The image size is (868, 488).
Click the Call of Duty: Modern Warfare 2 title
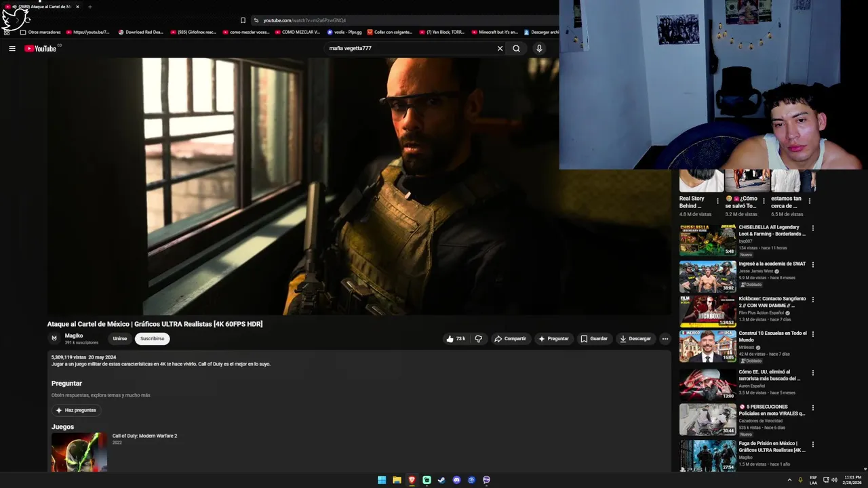(144, 436)
